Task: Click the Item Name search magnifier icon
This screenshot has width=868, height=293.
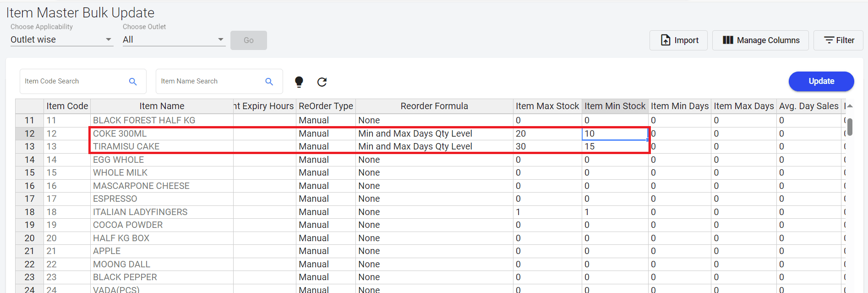Action: (x=269, y=82)
